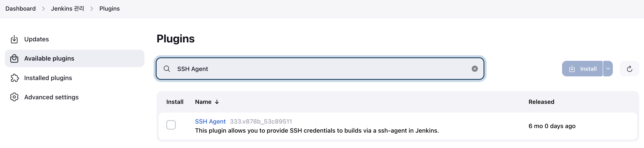Open Advanced settings via the gear icon
Image resolution: width=644 pixels, height=148 pixels.
click(x=14, y=97)
